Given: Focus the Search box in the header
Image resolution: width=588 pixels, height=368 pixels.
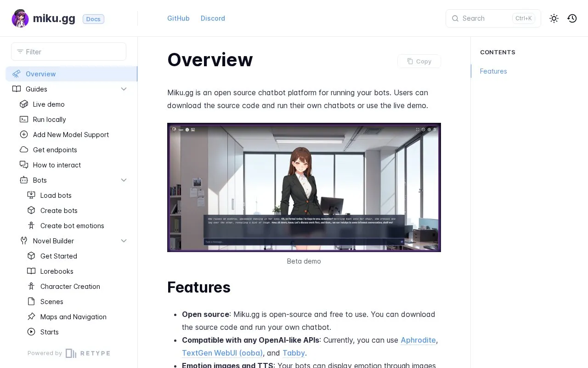Looking at the screenshot, I should click(493, 18).
